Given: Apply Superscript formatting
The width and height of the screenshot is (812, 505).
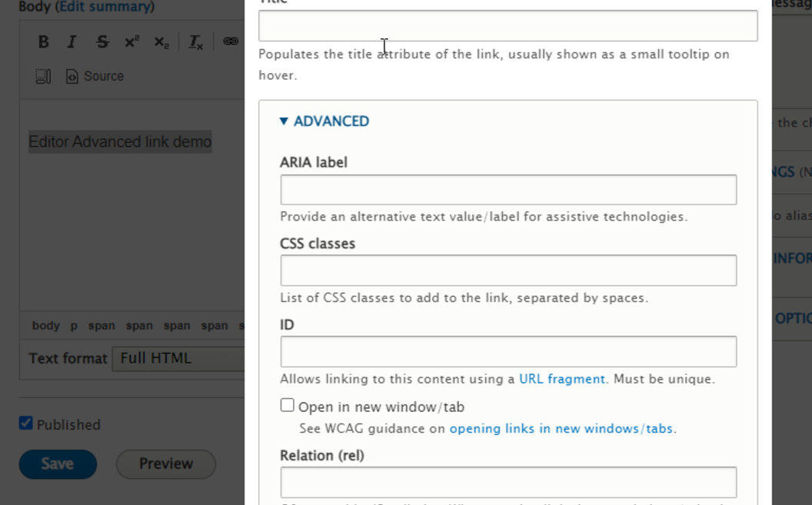Looking at the screenshot, I should [131, 42].
